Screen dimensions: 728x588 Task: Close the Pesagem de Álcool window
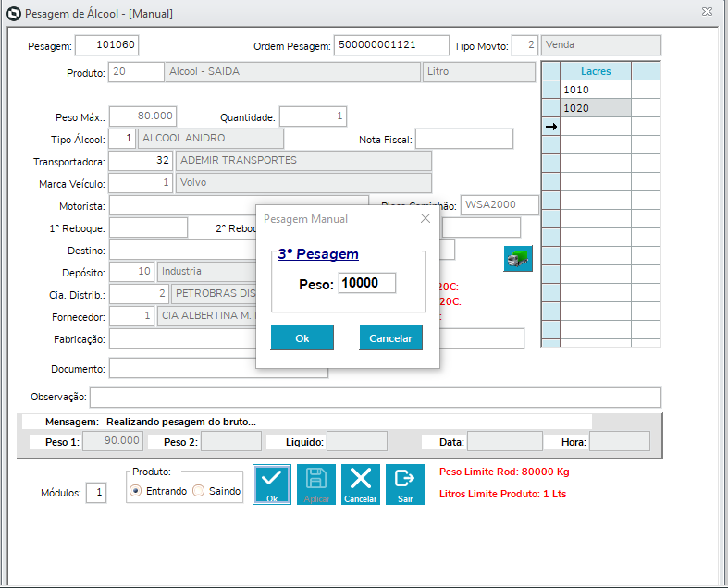pos(707,12)
